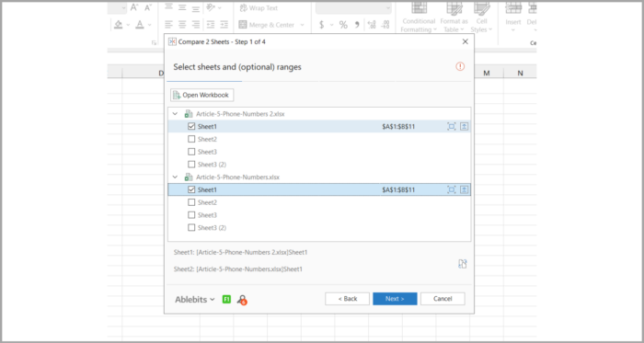Click the red exclamation info icon
Viewport: 644px width, 343px height.
click(460, 66)
